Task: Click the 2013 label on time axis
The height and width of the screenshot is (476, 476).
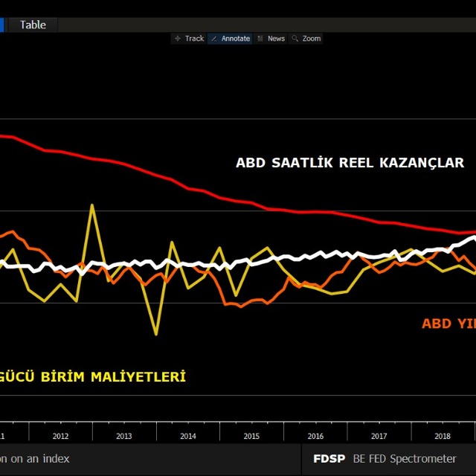Action: [124, 436]
